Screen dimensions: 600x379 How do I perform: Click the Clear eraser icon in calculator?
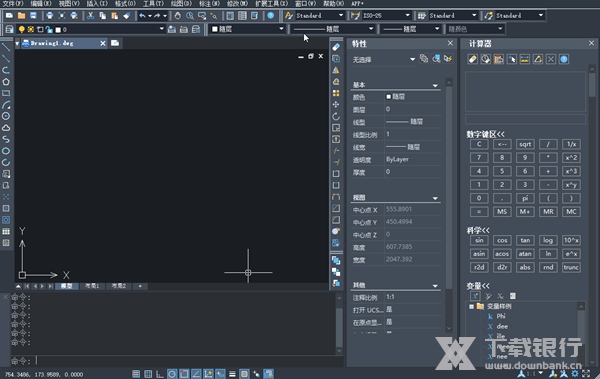pyautogui.click(x=473, y=59)
